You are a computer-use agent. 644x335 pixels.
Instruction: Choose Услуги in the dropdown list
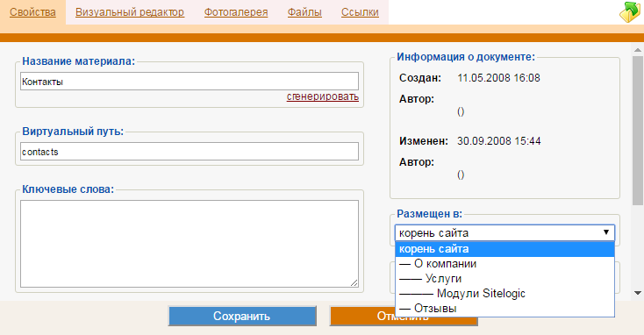(504, 279)
